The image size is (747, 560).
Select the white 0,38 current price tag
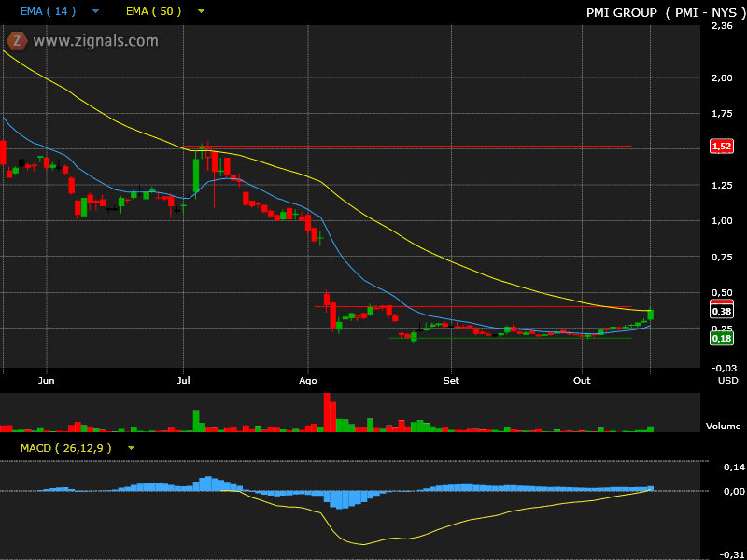tap(721, 312)
